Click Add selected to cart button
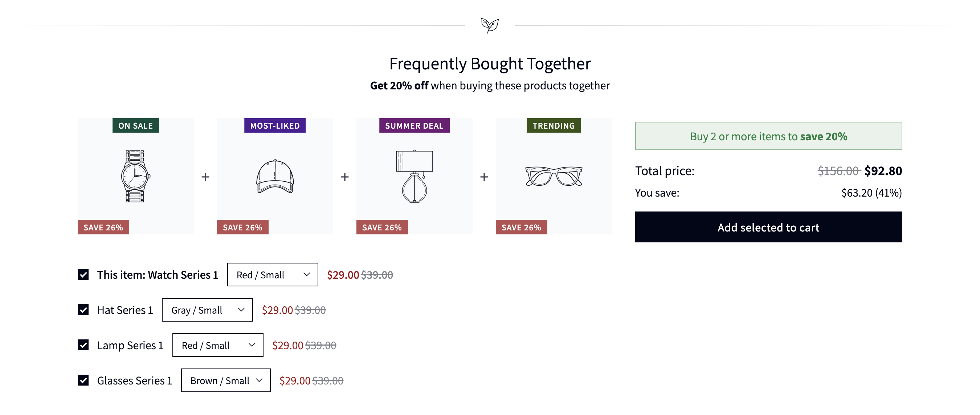 [x=768, y=227]
